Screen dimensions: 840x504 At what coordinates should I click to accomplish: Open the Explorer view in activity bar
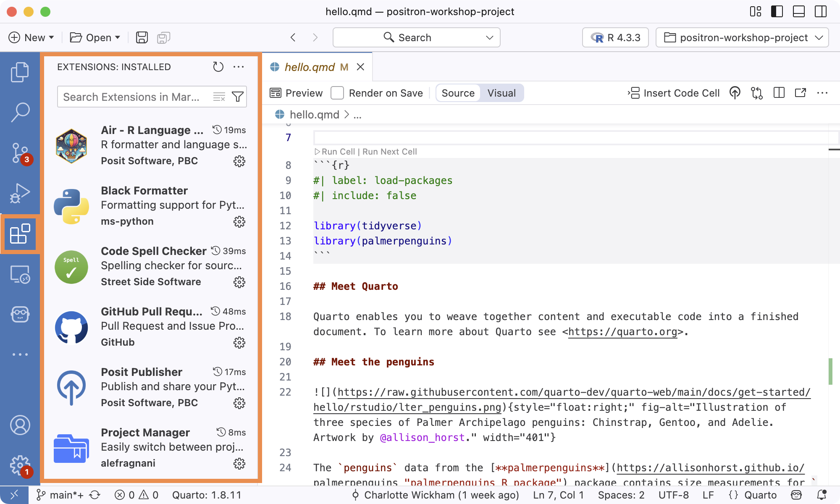[x=20, y=72]
